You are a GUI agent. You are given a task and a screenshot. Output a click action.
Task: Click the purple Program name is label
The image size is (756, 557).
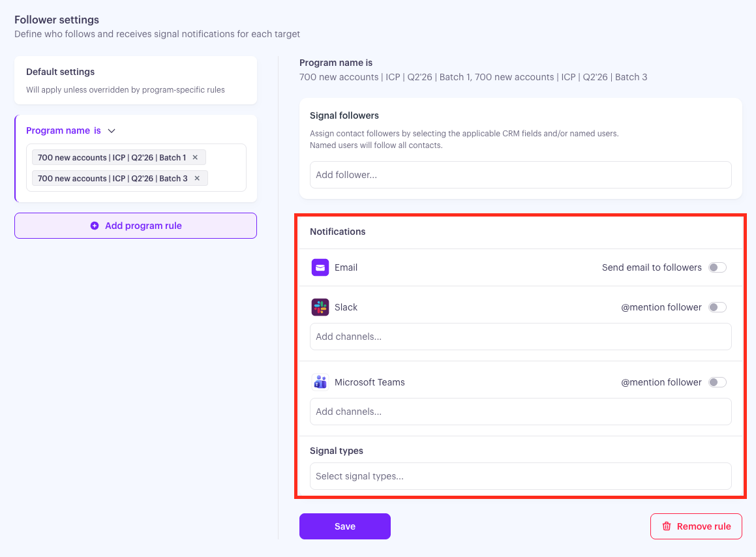tap(63, 130)
